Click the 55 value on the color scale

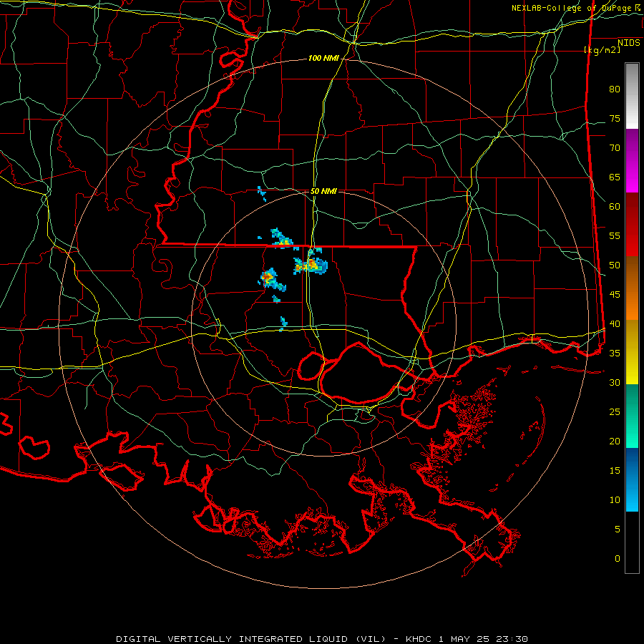(615, 235)
